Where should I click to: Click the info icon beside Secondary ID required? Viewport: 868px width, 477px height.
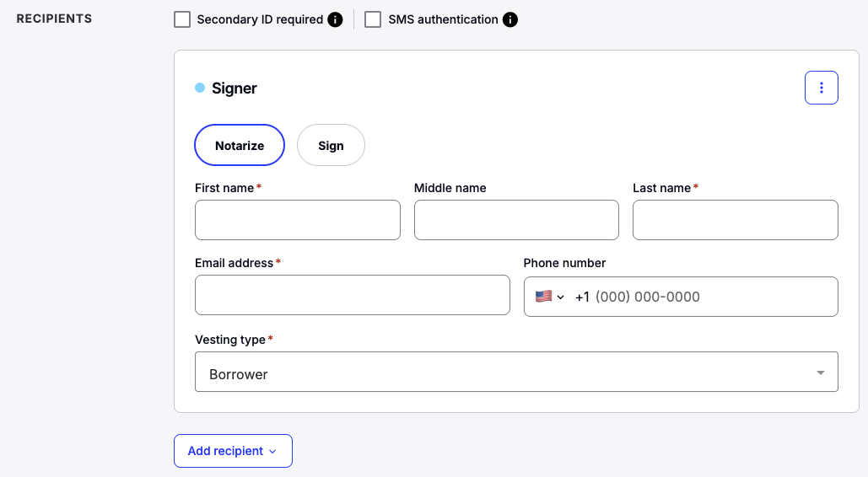pyautogui.click(x=335, y=20)
